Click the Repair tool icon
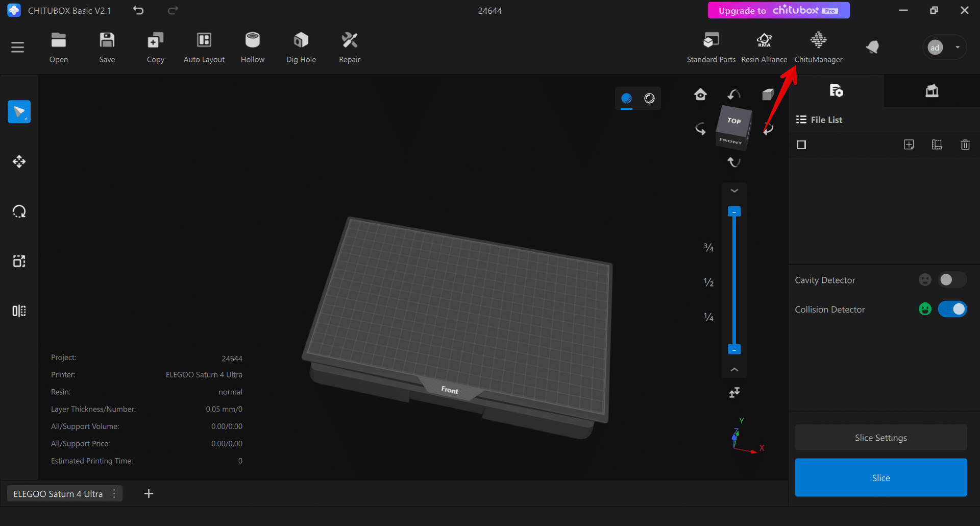The height and width of the screenshot is (526, 980). 349,47
